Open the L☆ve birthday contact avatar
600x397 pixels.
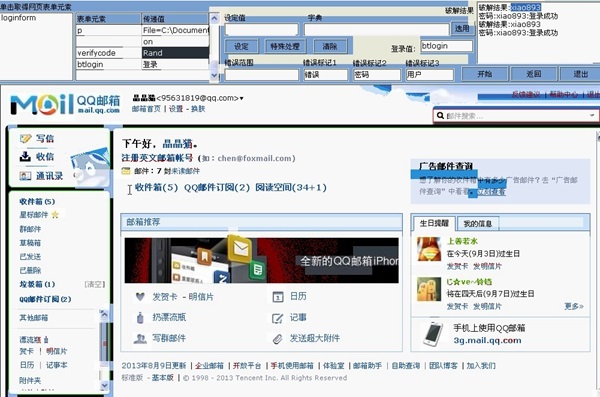tap(429, 289)
